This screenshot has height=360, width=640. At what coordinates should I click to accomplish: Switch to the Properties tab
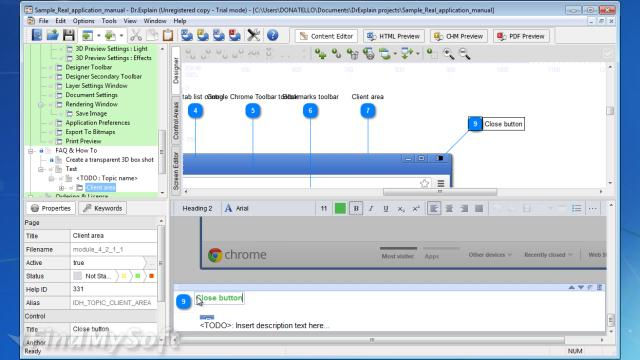pos(51,208)
